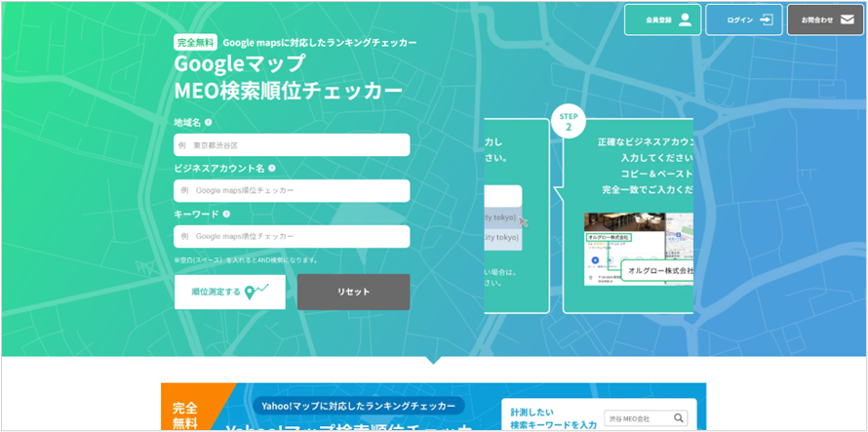
Task: Click the login arrow icon
Action: pos(767,20)
